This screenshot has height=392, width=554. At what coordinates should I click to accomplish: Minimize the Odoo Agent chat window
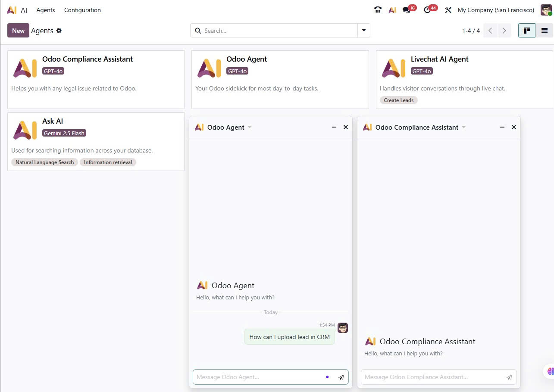pos(334,127)
